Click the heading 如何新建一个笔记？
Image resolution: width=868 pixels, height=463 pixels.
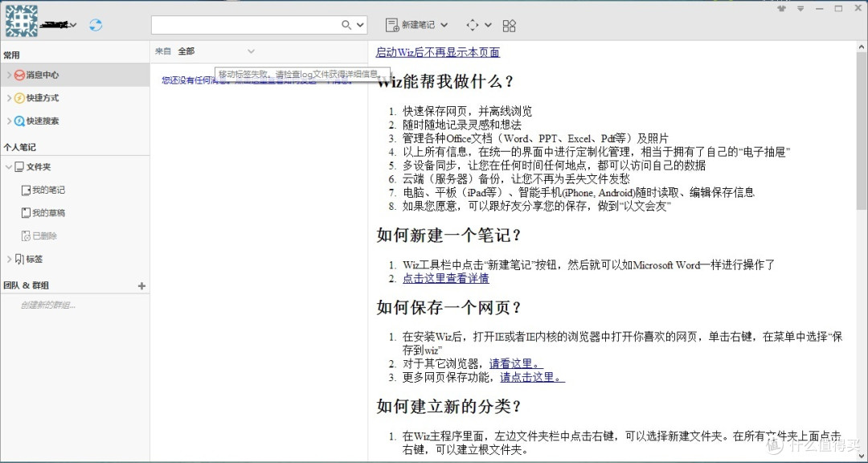point(449,235)
